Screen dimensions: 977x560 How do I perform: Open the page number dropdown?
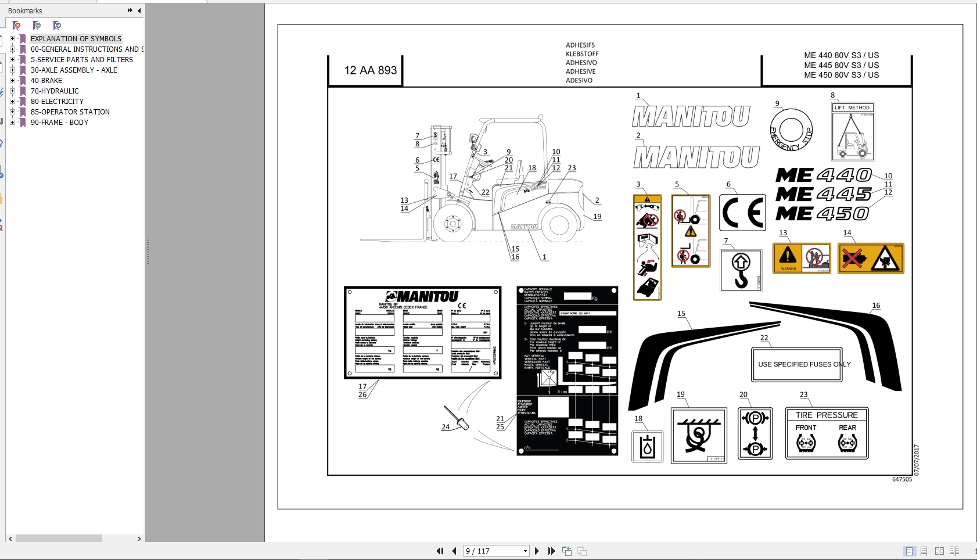(x=525, y=551)
